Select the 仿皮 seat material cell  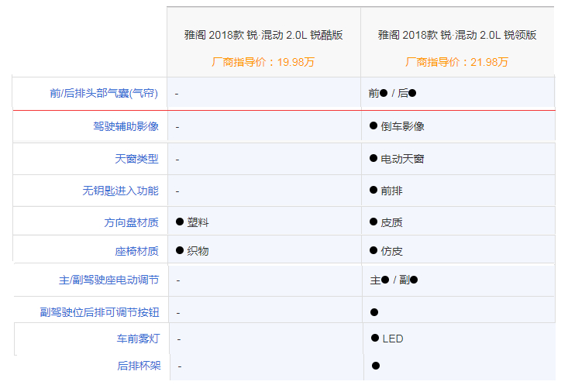(x=386, y=251)
